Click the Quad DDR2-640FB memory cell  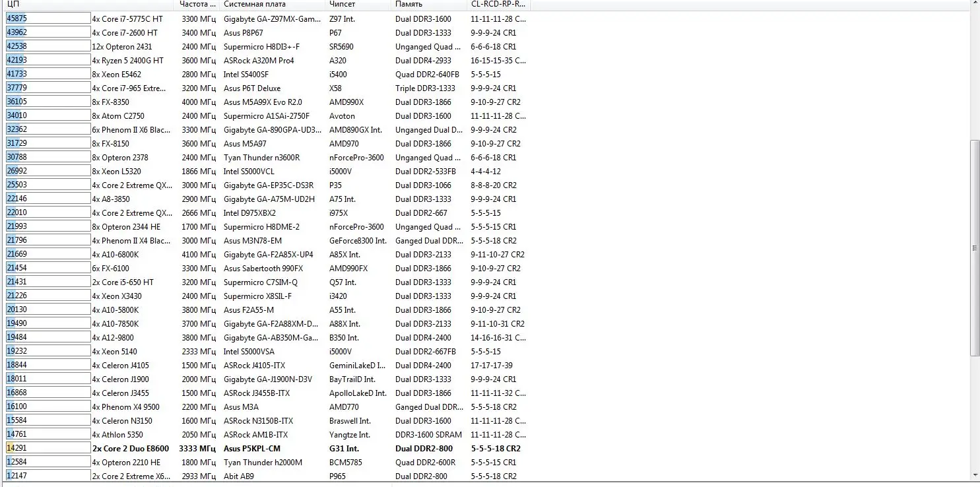[x=427, y=75]
